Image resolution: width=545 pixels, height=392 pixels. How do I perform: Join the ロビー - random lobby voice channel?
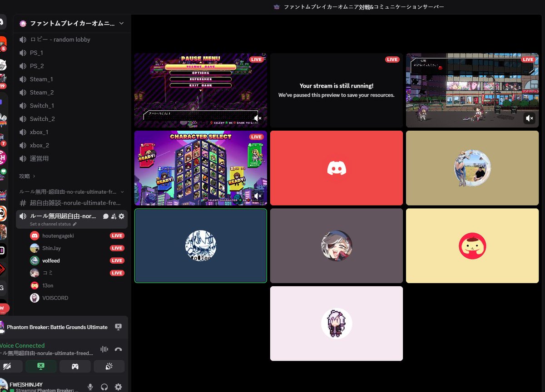72,39
